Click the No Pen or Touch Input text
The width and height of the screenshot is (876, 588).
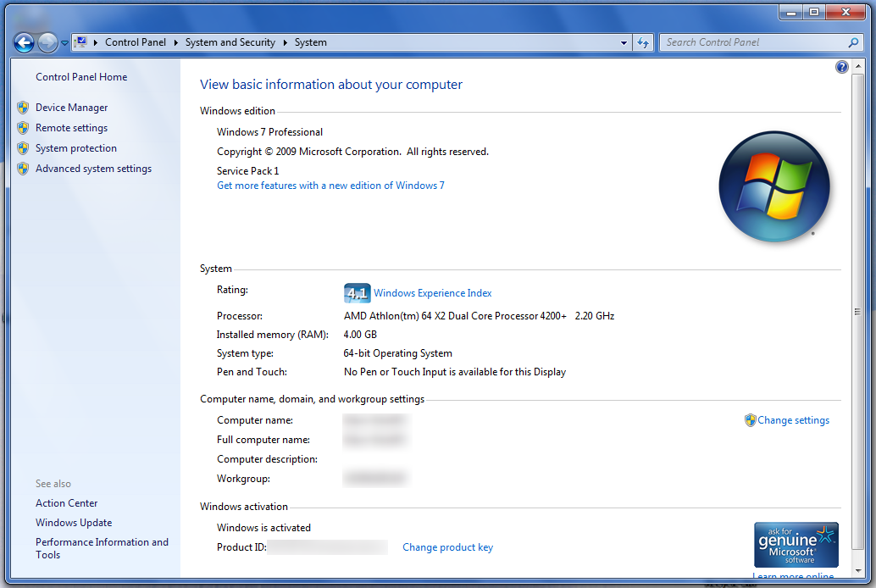pos(455,372)
